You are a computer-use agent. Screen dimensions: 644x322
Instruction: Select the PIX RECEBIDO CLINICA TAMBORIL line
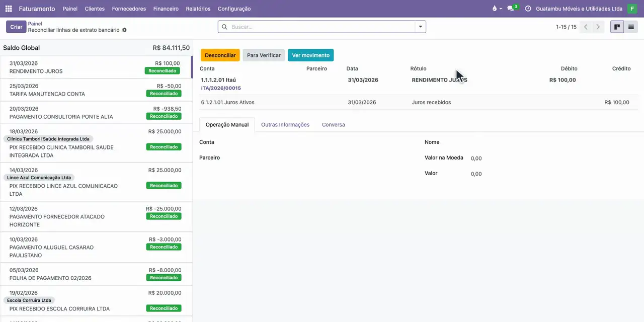pos(96,143)
